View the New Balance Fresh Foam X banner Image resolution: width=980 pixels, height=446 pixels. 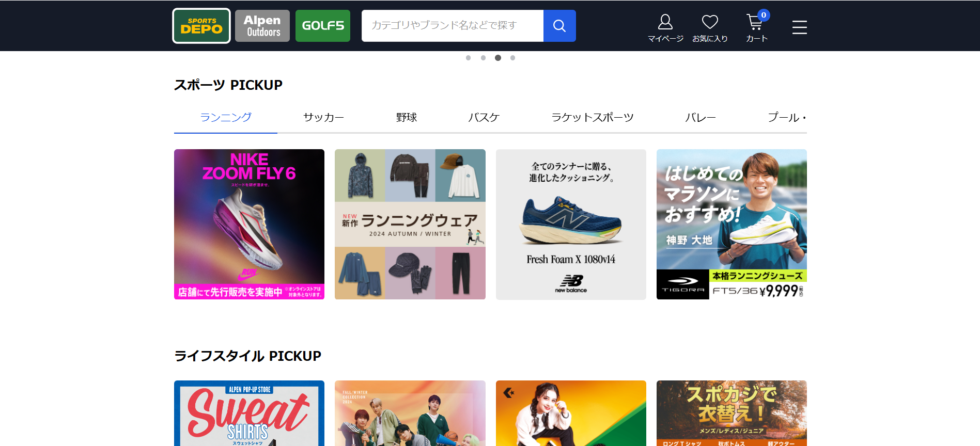click(x=571, y=224)
